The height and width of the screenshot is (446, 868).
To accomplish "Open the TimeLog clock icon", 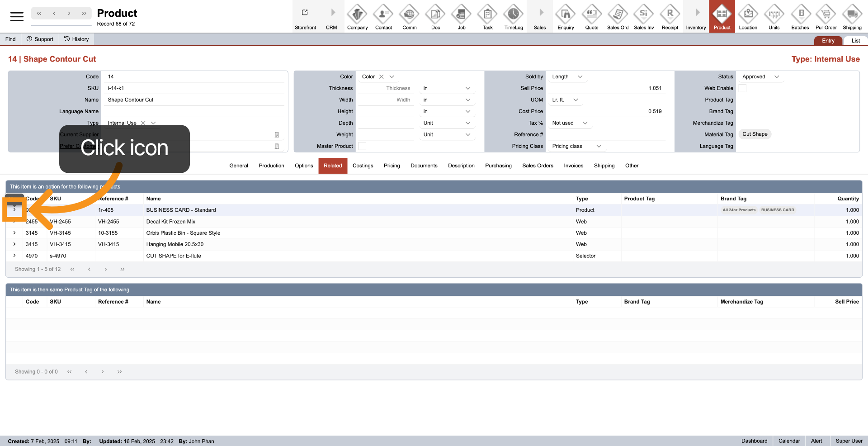I will (513, 14).
